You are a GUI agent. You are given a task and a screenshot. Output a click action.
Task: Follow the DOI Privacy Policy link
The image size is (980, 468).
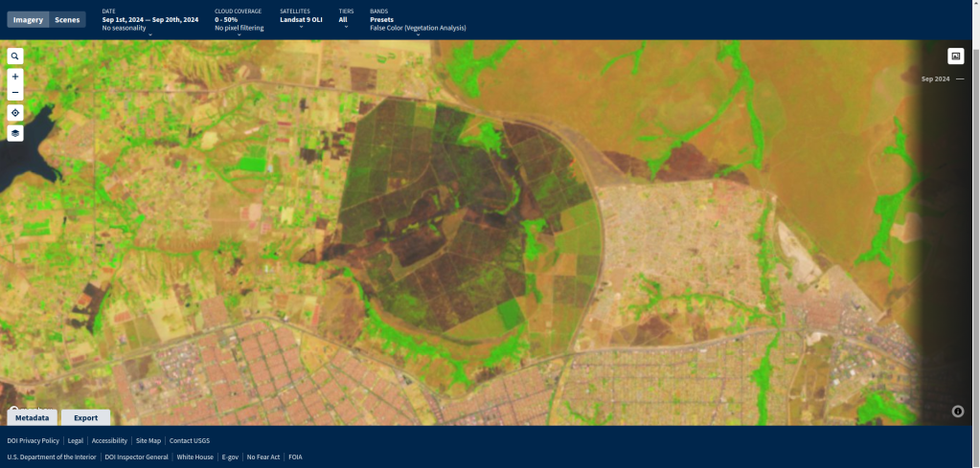click(33, 441)
